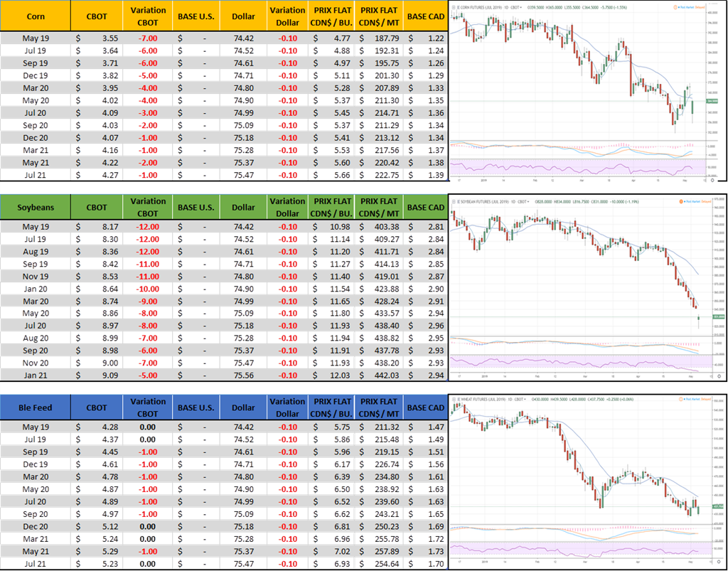Collapse the soybean futures chart legend

454,201
